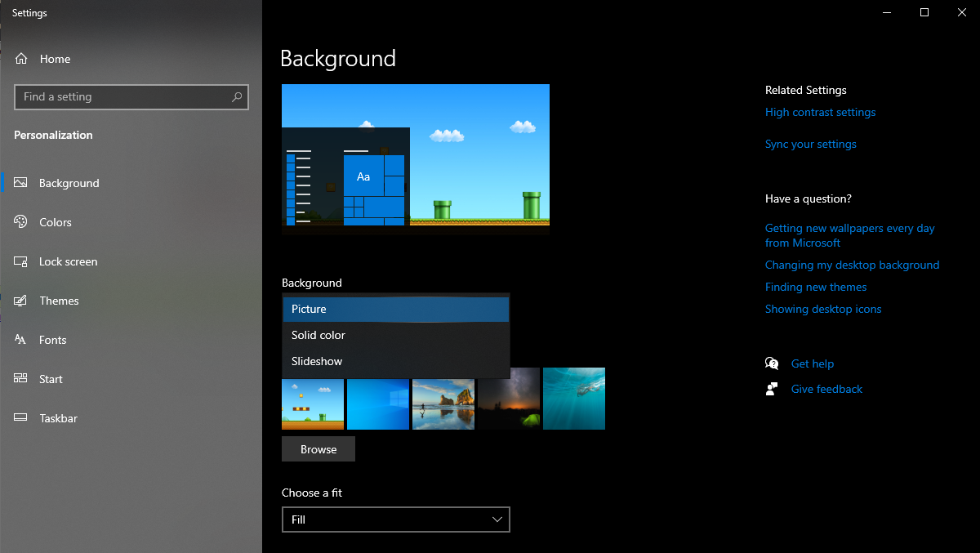Click the search magnifier icon
This screenshot has height=553, width=980.
coord(237,97)
